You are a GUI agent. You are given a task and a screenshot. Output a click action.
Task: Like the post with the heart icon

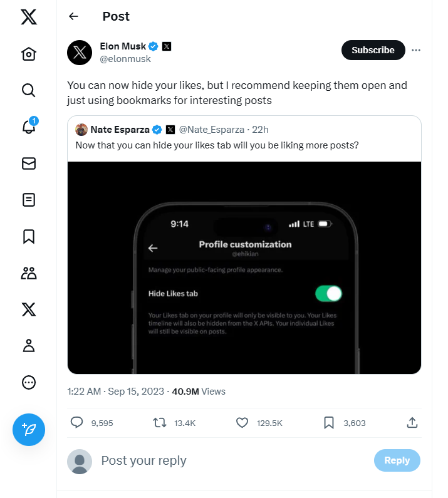coord(242,423)
